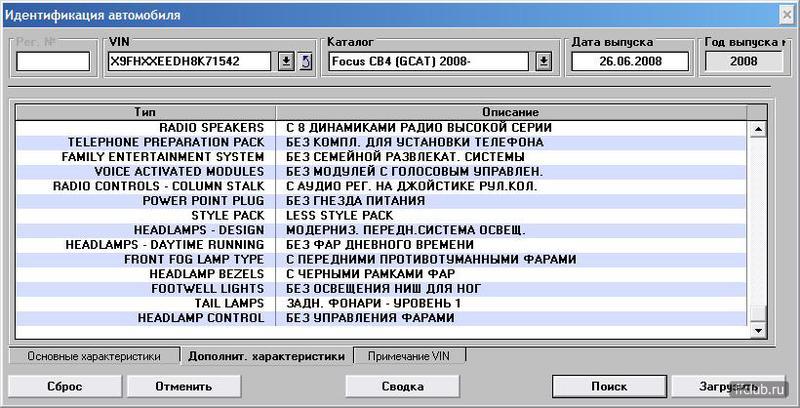The height and width of the screenshot is (408, 800).
Task: Click the Отменить button
Action: (184, 387)
